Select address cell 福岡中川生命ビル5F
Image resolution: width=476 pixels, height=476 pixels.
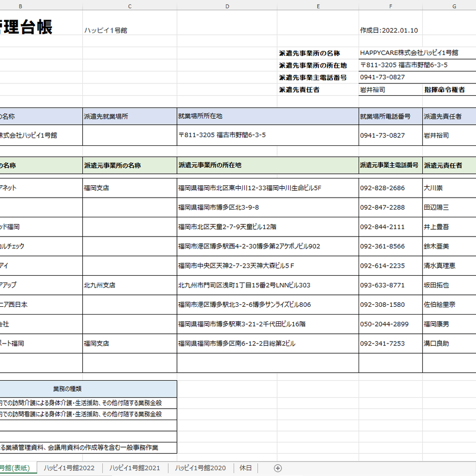[268, 188]
